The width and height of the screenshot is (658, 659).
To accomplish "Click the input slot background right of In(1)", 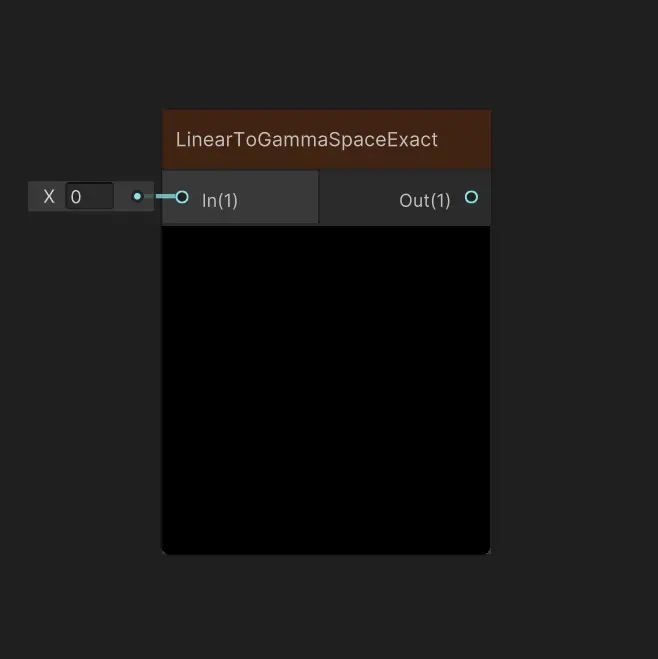I will (278, 197).
